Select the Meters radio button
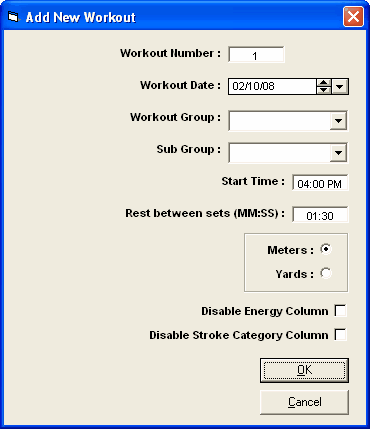Viewport: 370px width, 429px height. coord(326,249)
